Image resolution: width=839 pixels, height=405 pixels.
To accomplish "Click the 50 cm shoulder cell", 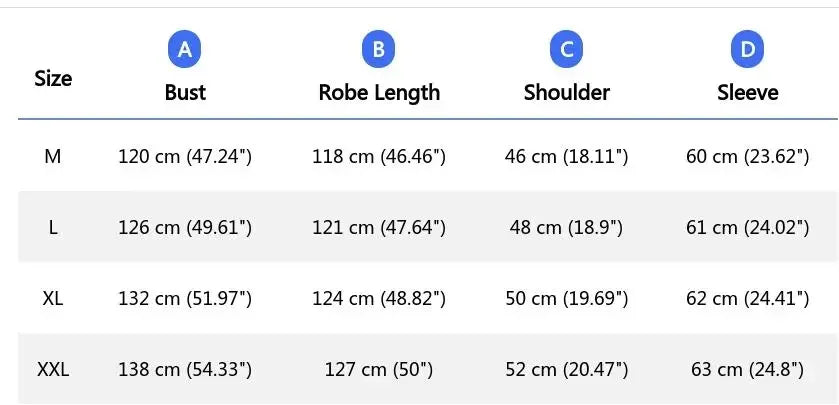I will [566, 298].
